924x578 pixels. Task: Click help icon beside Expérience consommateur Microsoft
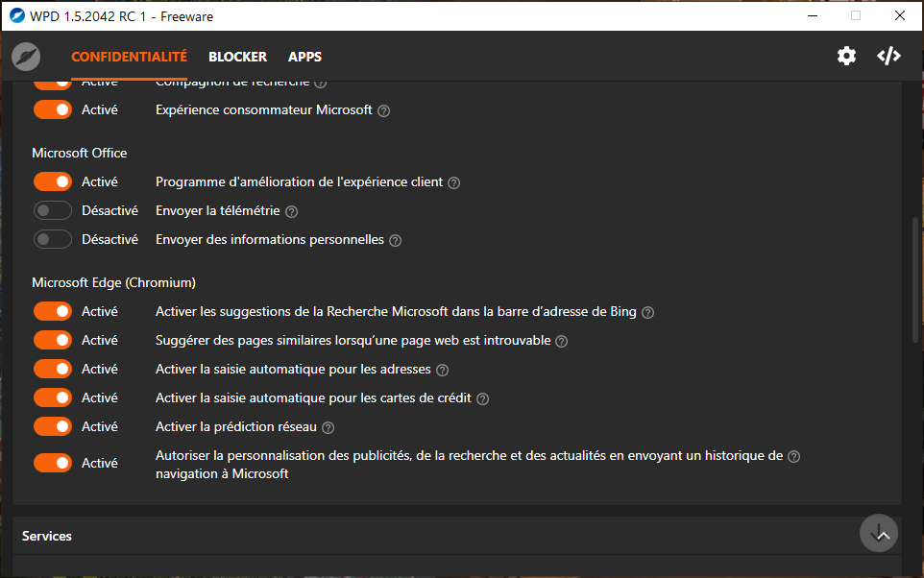(384, 110)
